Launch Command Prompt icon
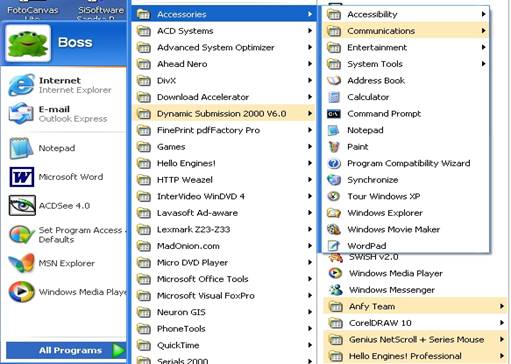Viewport: 511px width, 364px height. coord(334,114)
